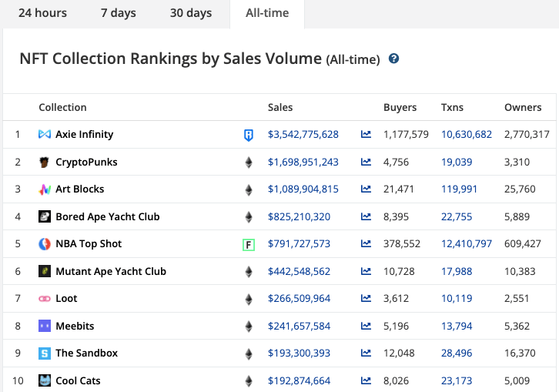This screenshot has height=392, width=559.
Task: Open Axie Infinity sales chart icon
Action: [366, 134]
